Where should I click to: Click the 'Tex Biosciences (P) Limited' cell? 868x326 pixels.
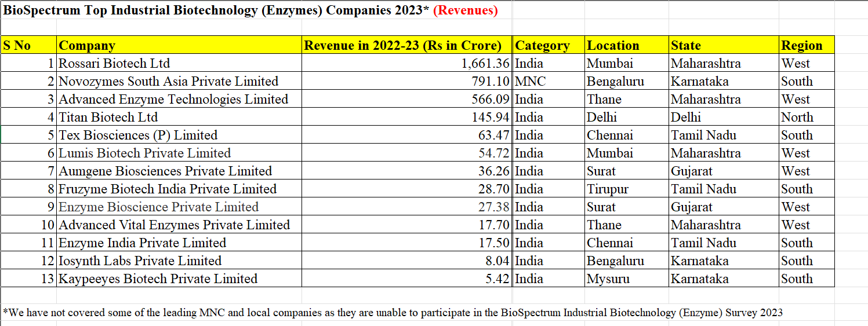pyautogui.click(x=179, y=135)
